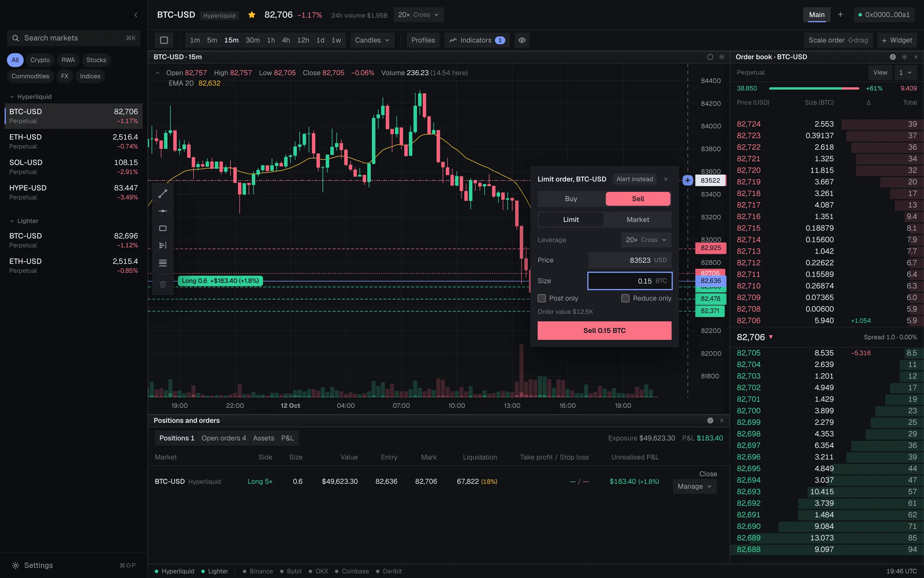Viewport: 924px width, 578px height.
Task: Open Leverage 20x Cross dropdown in order dialog
Action: tap(646, 240)
